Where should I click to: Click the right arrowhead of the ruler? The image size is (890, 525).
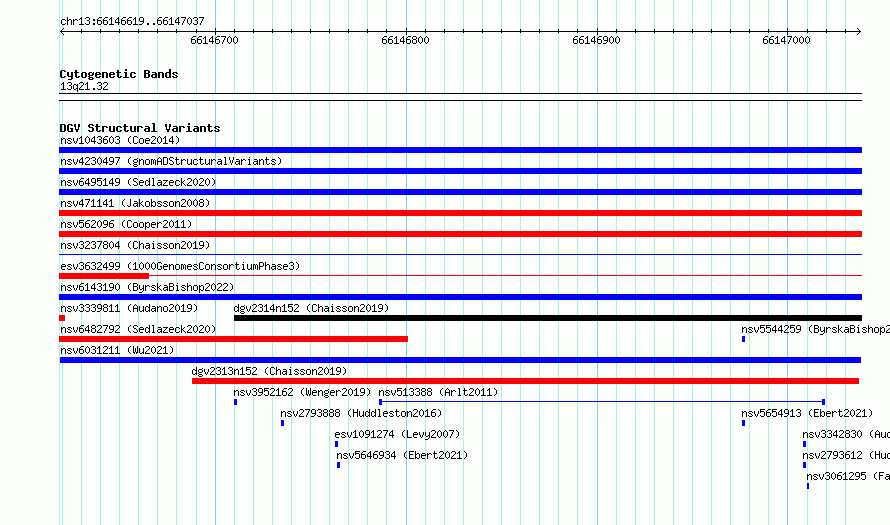[859, 32]
